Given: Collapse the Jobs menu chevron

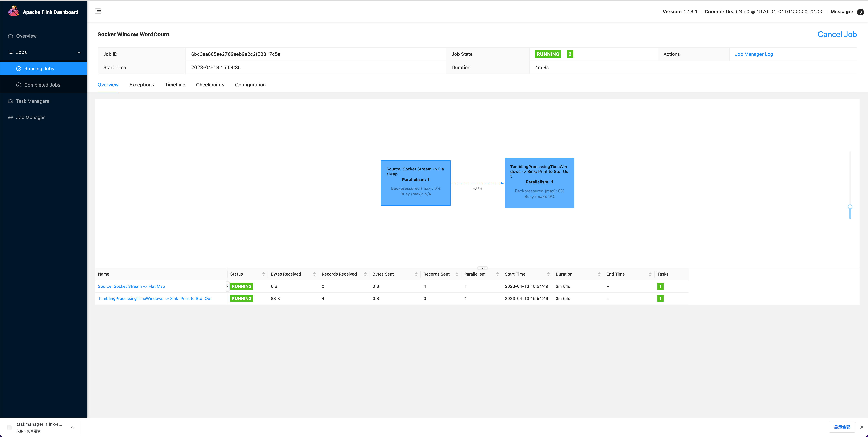Looking at the screenshot, I should click(x=79, y=52).
